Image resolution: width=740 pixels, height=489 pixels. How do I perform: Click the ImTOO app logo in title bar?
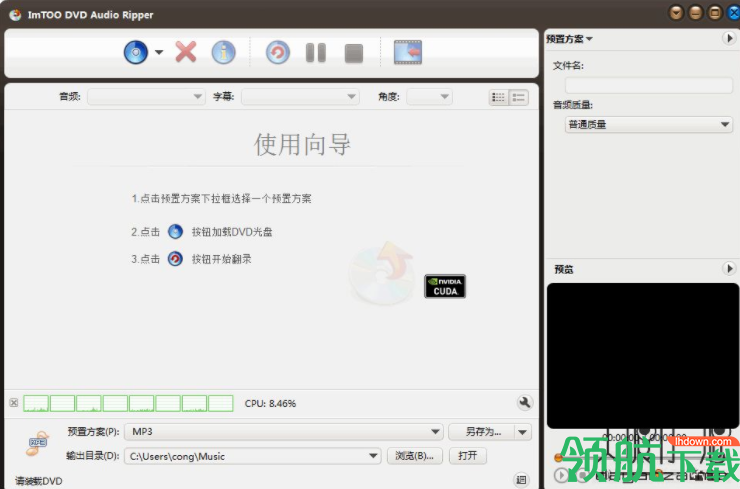tap(15, 15)
